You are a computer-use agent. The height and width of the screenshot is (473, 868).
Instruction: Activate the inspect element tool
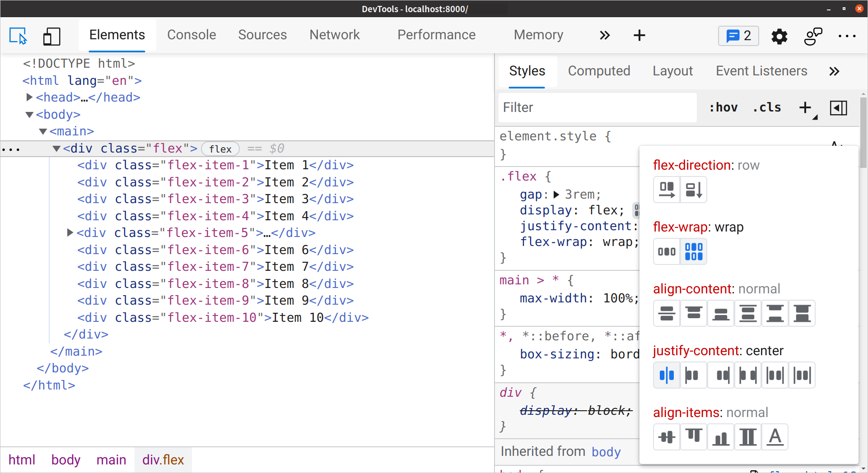19,36
